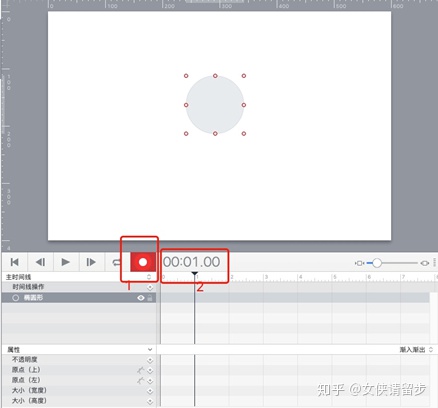Toggle loop playback
The width and height of the screenshot is (438, 408).
(116, 263)
